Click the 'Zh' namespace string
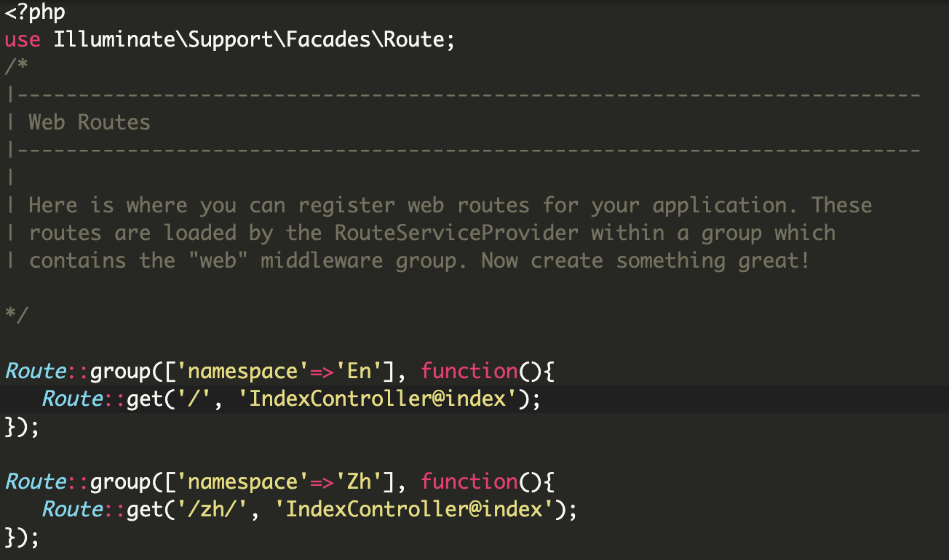This screenshot has width=949, height=560. pyautogui.click(x=360, y=481)
